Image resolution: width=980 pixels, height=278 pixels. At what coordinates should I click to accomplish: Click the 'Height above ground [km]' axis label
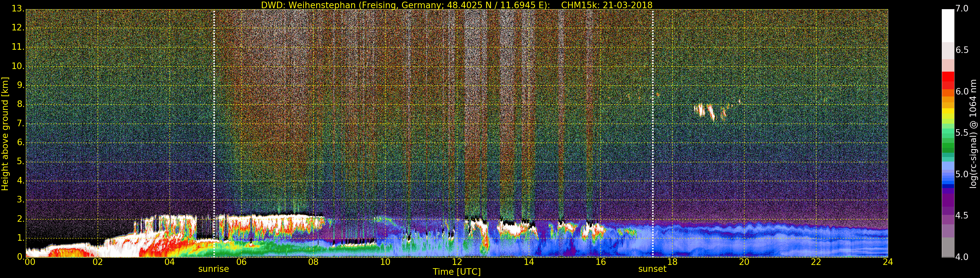coord(5,134)
